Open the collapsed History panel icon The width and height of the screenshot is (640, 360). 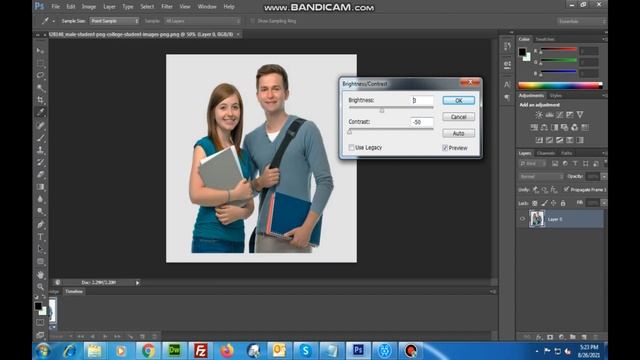tap(507, 46)
